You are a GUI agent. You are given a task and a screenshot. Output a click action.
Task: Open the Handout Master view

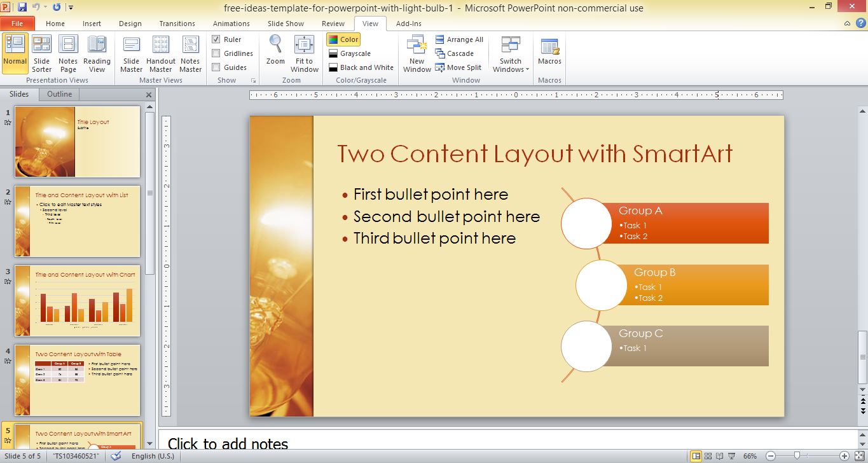(x=161, y=54)
